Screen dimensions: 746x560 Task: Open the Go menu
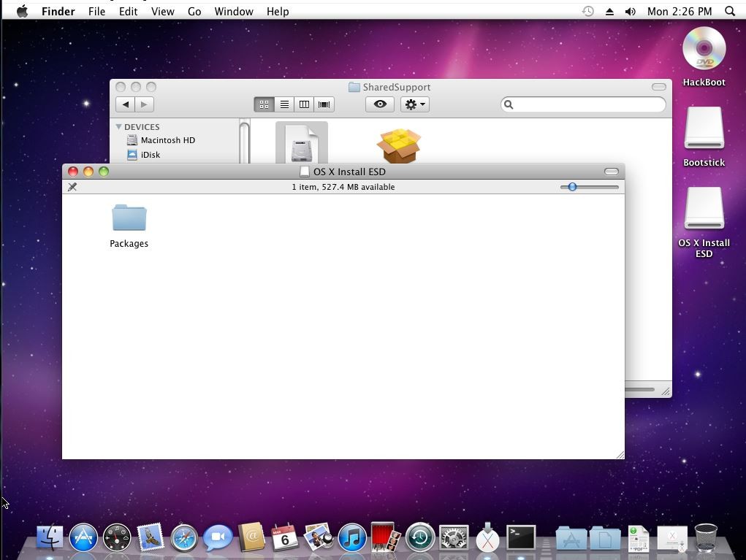[194, 12]
